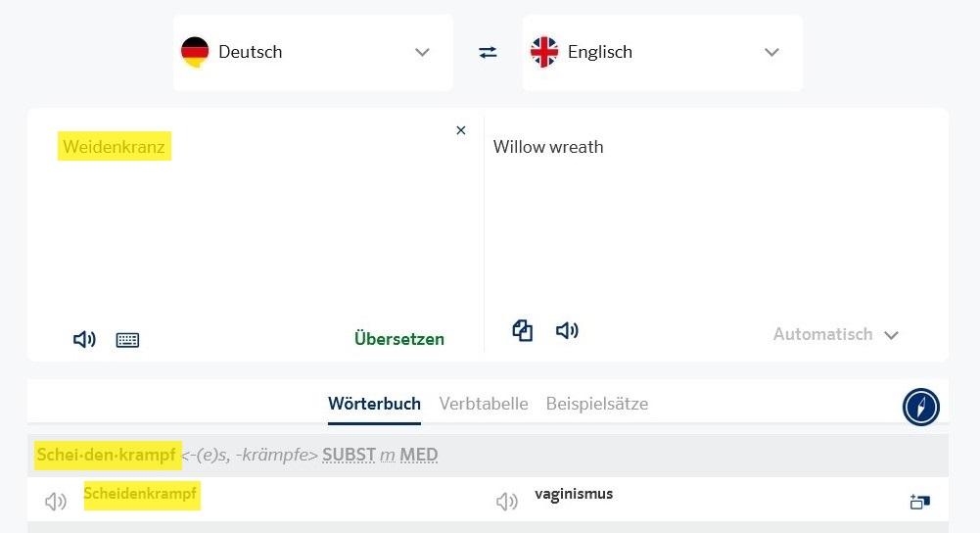
Task: Click the SUBST abbreviation link
Action: click(x=350, y=455)
